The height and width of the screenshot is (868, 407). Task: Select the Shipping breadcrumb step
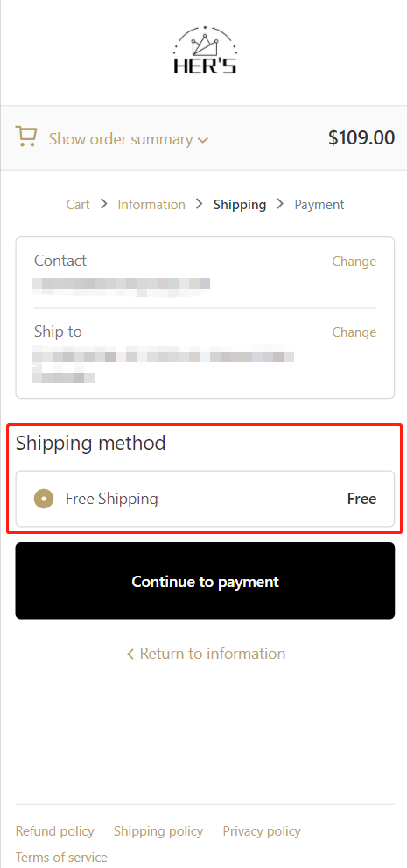[x=240, y=205]
